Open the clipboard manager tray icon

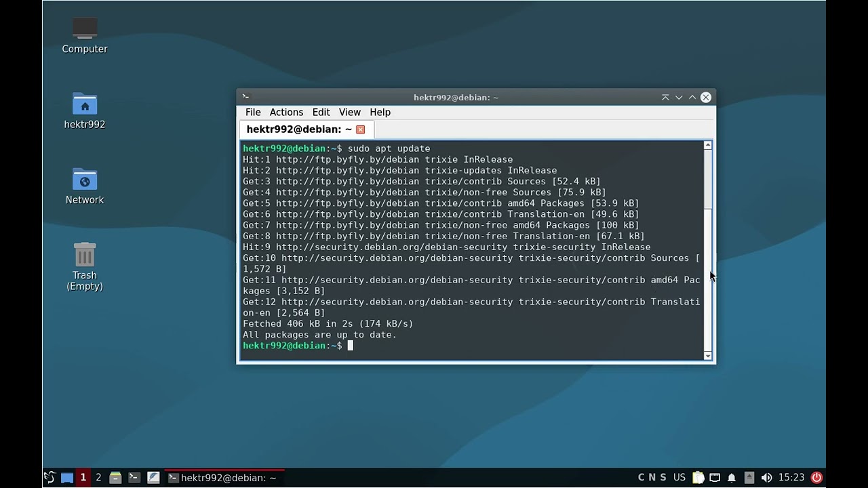tap(698, 477)
